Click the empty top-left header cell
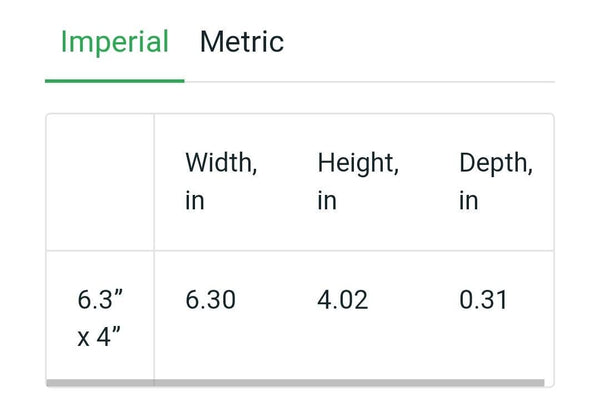The width and height of the screenshot is (600, 417). (x=100, y=182)
